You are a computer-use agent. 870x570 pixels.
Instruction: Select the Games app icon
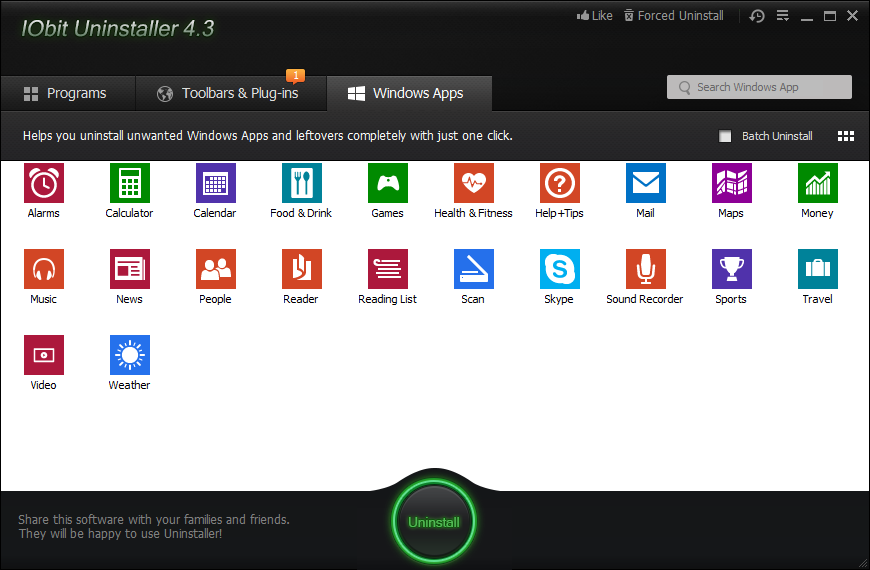point(388,183)
